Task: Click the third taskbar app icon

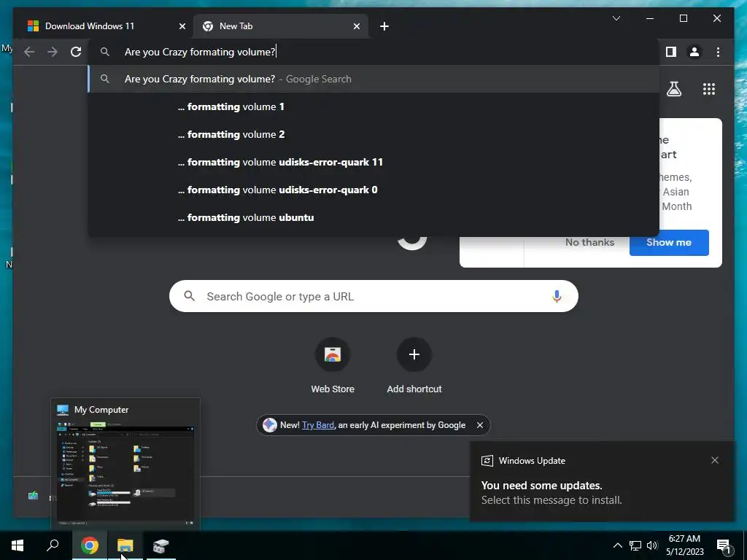Action: 161,545
